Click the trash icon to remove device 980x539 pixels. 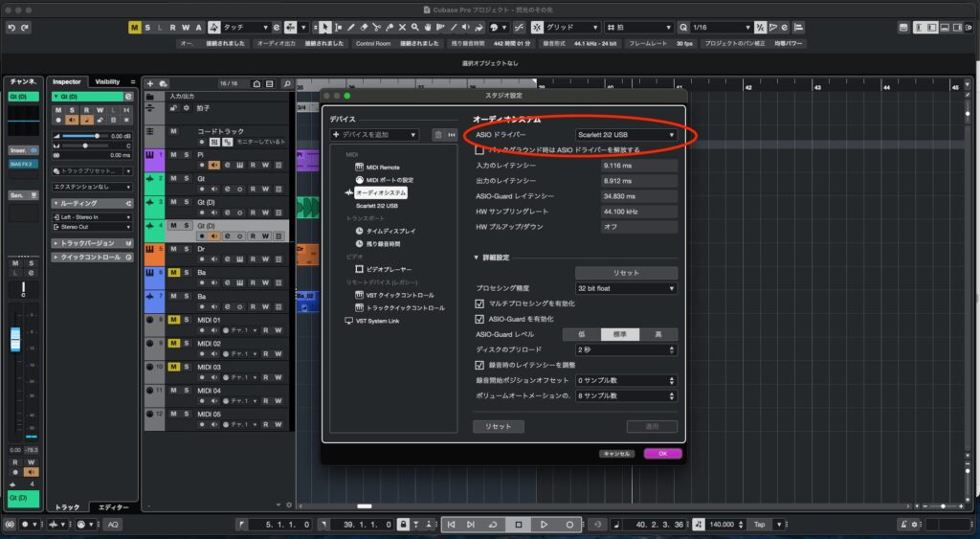(x=438, y=135)
